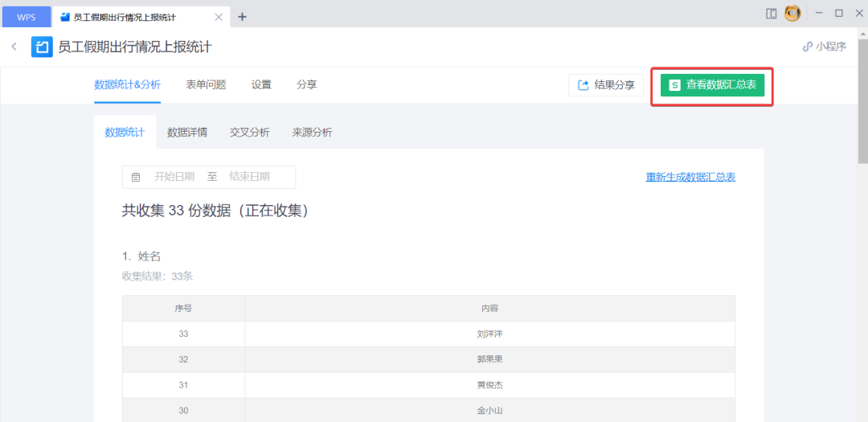
Task: Click the 1. 姓名 question title
Action: [x=141, y=256]
